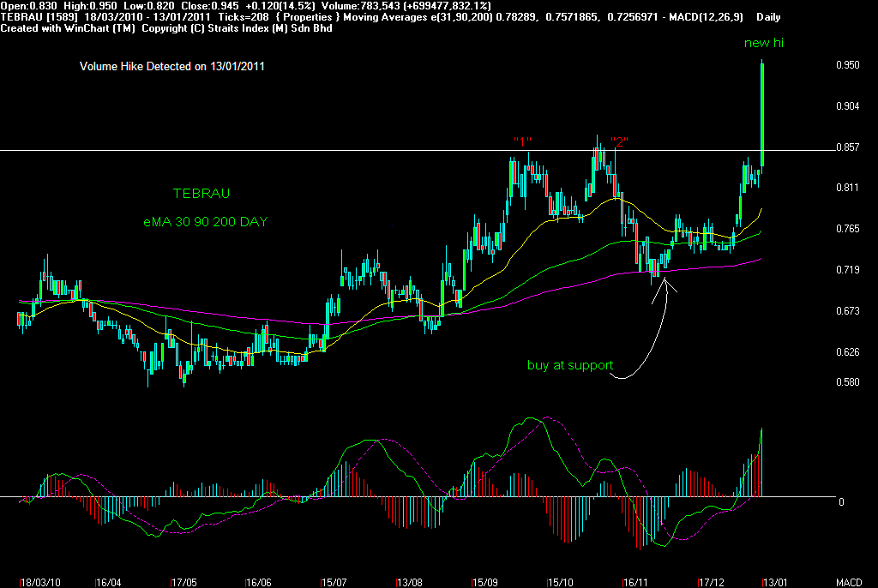The width and height of the screenshot is (878, 588).
Task: Click the 0.673 price axis label
Action: point(848,311)
